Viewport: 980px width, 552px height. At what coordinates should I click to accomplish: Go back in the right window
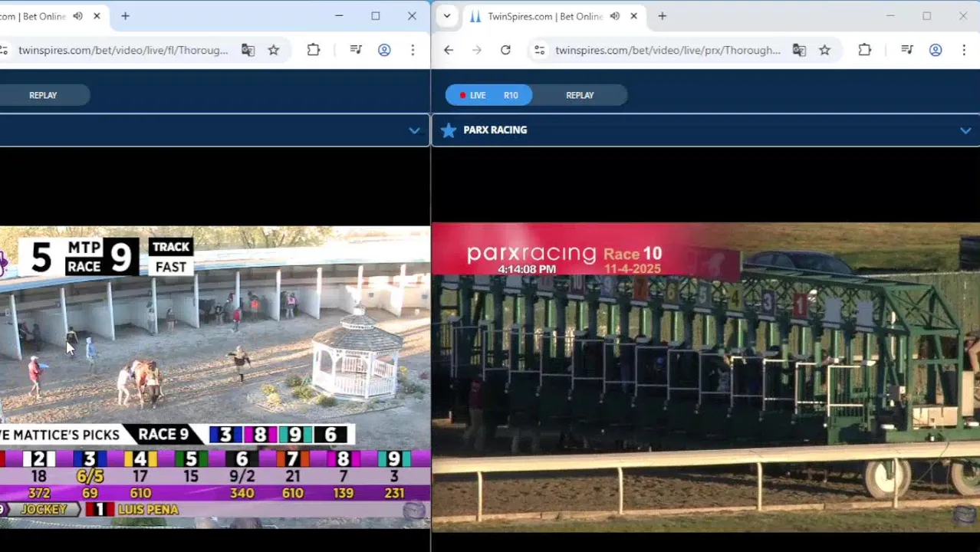[449, 50]
